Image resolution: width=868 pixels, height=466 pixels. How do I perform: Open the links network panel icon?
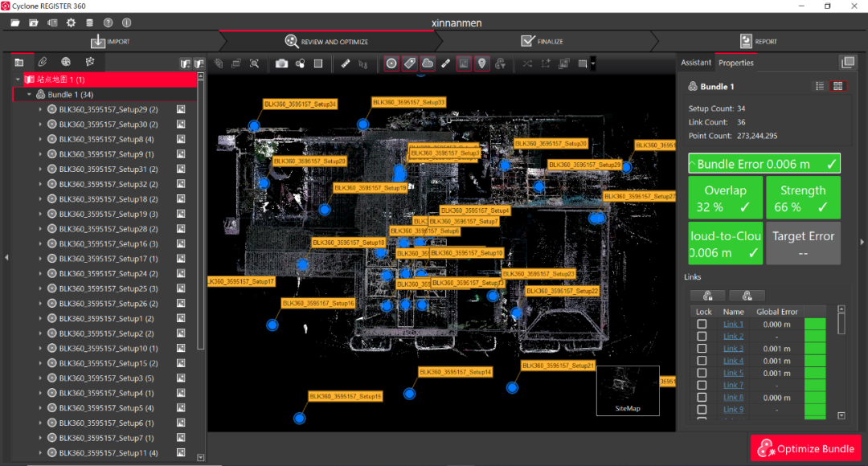pos(90,62)
